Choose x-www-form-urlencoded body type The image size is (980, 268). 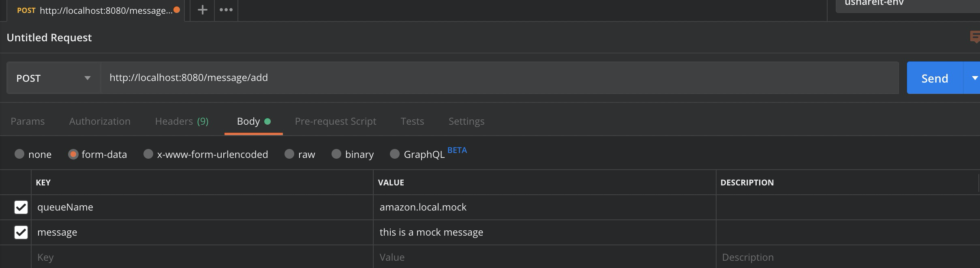tap(148, 154)
